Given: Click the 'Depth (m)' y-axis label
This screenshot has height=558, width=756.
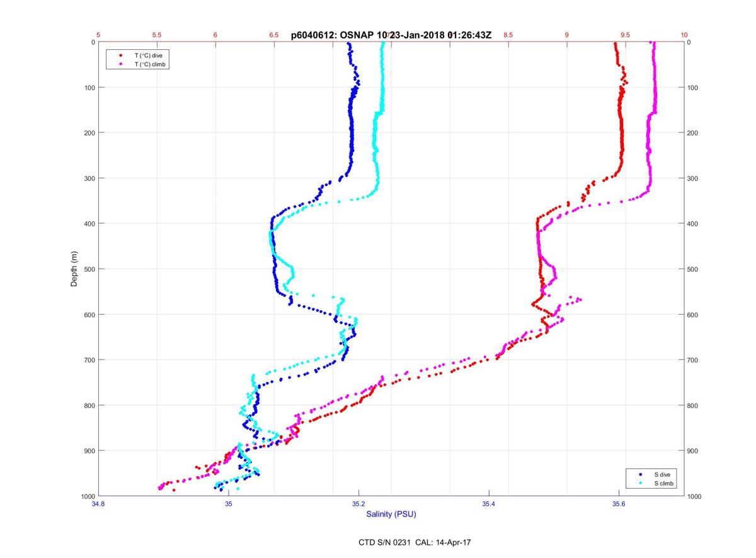Looking at the screenshot, I should tap(74, 269).
